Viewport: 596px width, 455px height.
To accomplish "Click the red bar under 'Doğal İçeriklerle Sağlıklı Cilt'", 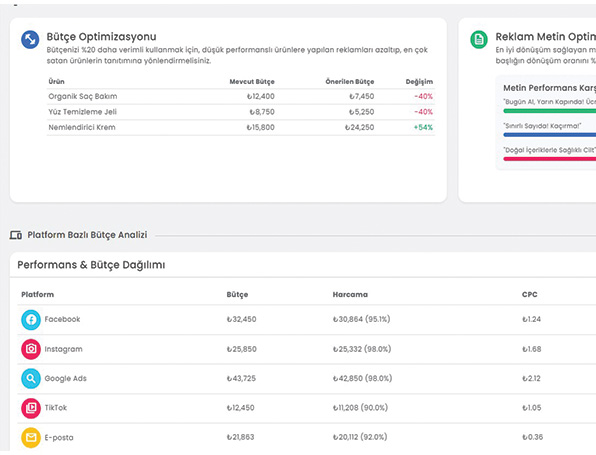I will coord(550,159).
